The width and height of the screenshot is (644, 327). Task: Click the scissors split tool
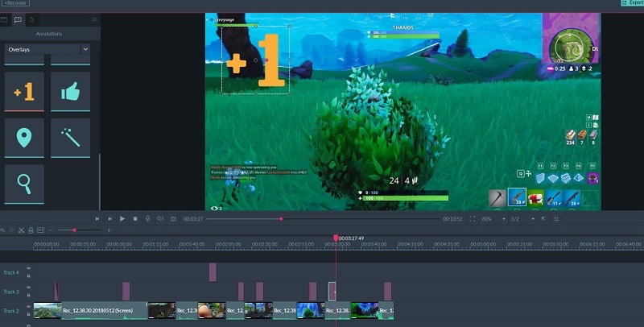21,230
